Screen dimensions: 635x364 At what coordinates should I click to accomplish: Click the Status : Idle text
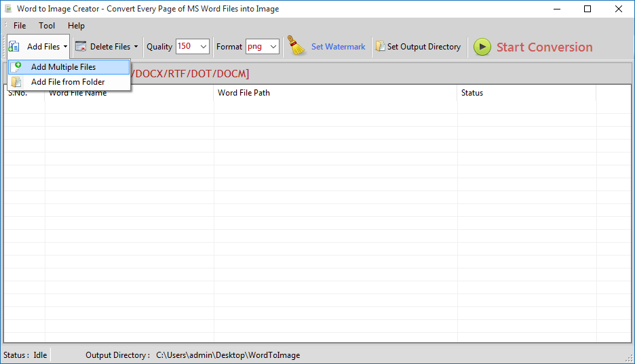tap(25, 355)
